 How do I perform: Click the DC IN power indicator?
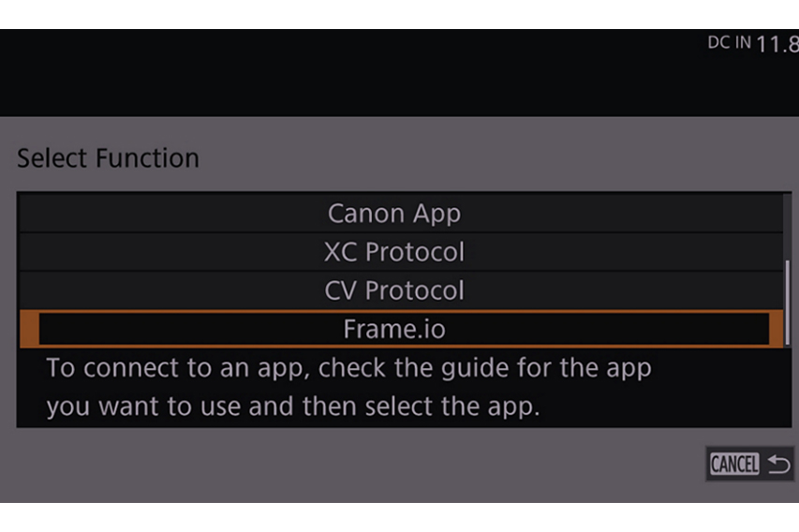pos(729,43)
